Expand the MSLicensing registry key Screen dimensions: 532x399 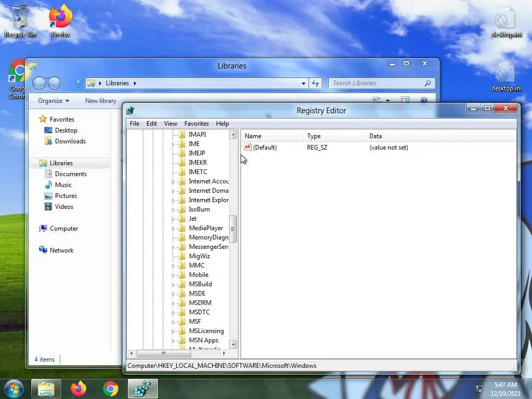pos(173,331)
